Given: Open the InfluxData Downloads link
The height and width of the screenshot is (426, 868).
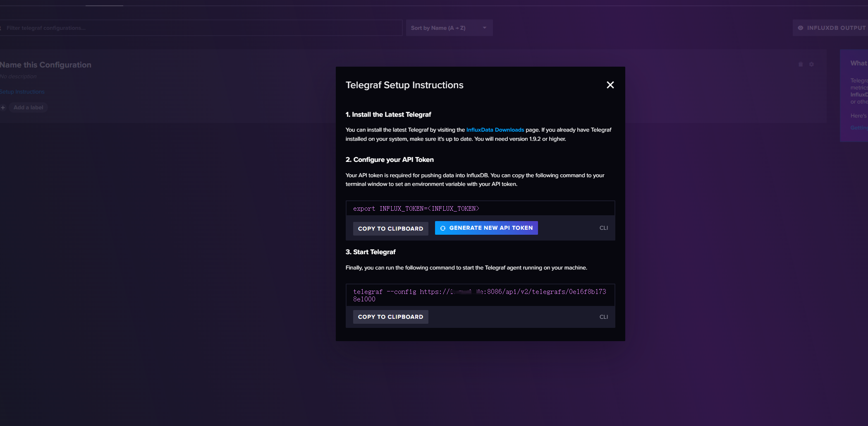Looking at the screenshot, I should [x=495, y=130].
